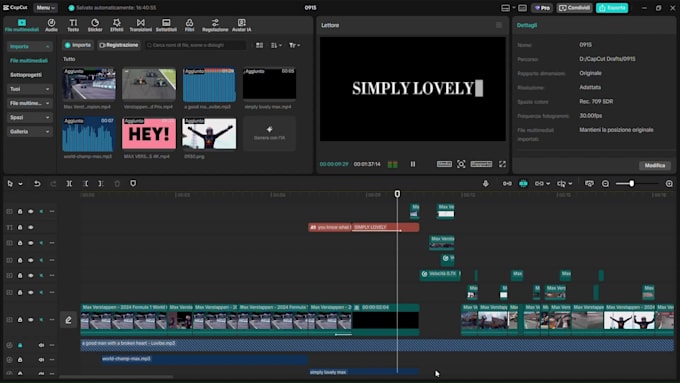Mute the world-champ-max.mp3 audio track
Screen dimensions: 680x383
(x=41, y=360)
